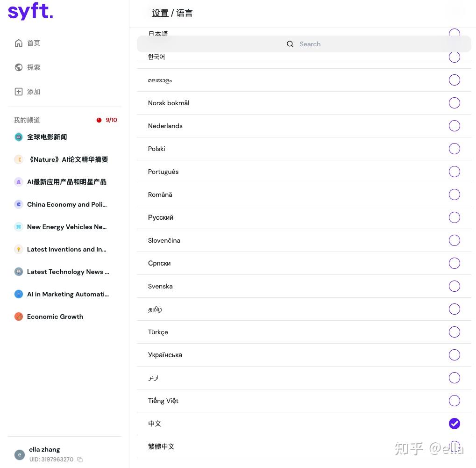This screenshot has height=468, width=476.
Task: Click the lightbulb icon for Latest Inventions
Action: click(19, 249)
